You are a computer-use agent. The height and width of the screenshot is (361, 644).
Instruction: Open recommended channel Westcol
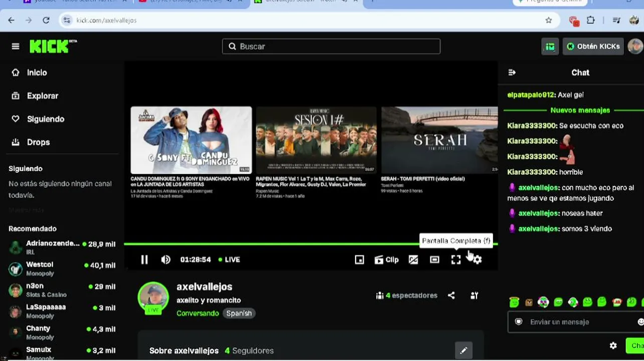(x=62, y=268)
